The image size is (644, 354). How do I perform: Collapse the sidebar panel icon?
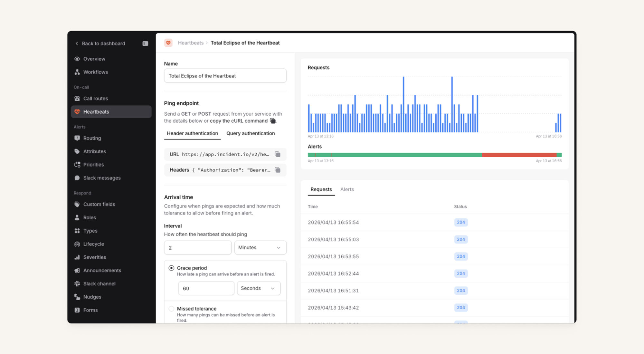(145, 43)
